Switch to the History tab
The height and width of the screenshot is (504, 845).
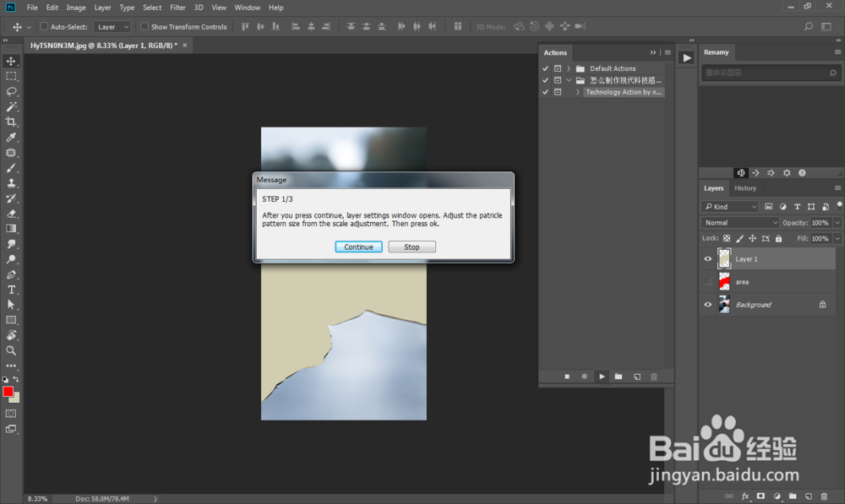click(745, 188)
